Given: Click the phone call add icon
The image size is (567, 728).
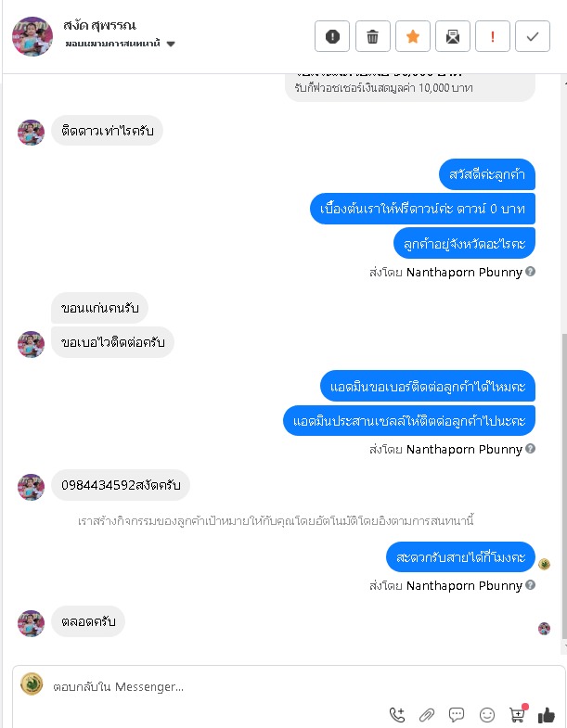Looking at the screenshot, I should click(x=397, y=714).
